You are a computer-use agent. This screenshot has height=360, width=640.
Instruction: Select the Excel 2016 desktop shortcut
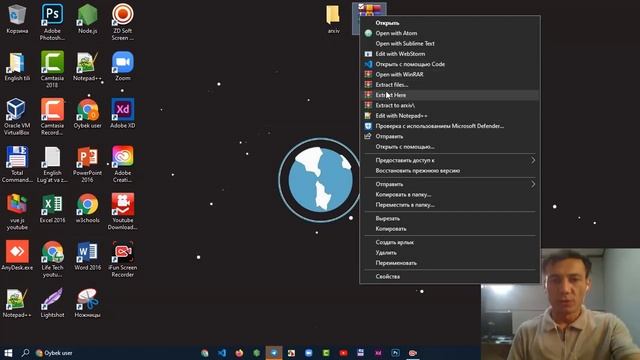click(x=52, y=208)
